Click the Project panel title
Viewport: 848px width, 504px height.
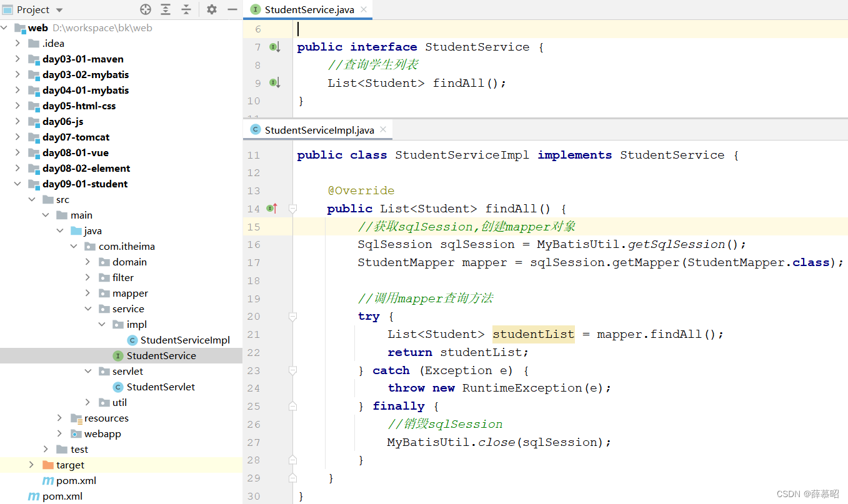[33, 9]
